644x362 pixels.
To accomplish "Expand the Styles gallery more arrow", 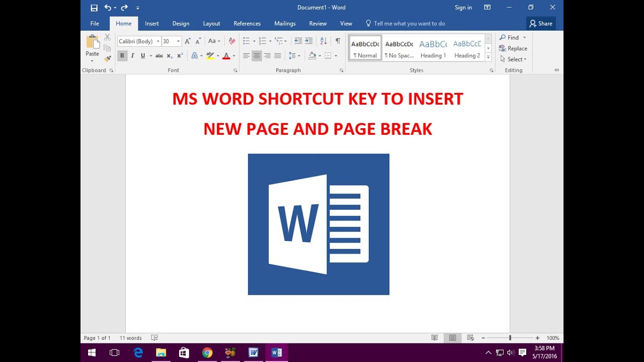I will pyautogui.click(x=488, y=58).
